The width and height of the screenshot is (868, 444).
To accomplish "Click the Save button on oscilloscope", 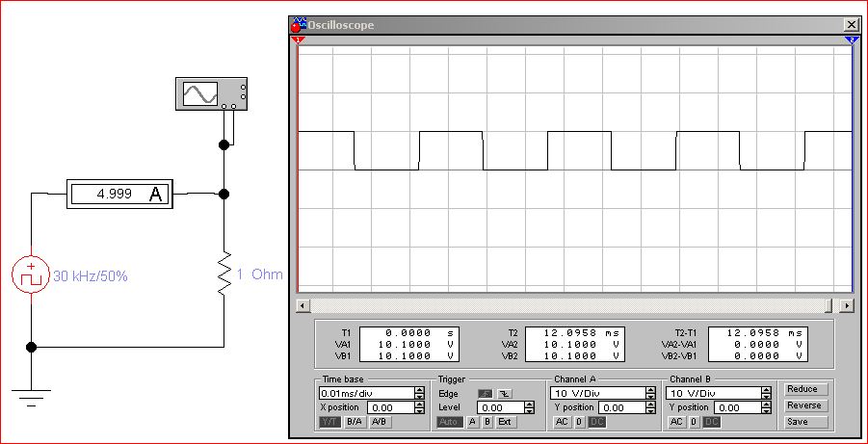I will point(803,422).
